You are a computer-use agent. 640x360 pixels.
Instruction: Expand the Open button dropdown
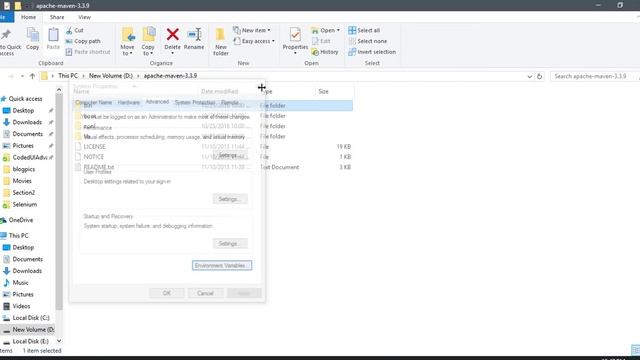(338, 30)
